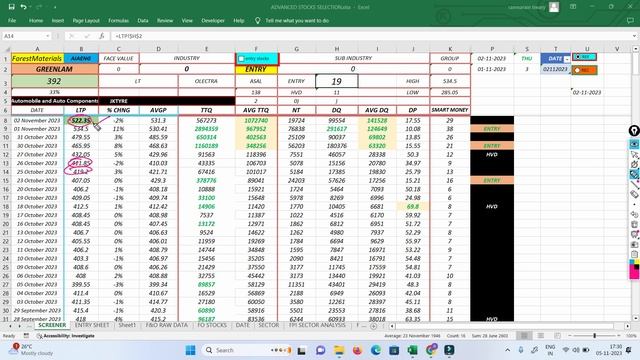The image size is (640, 360).
Task: Click scroll sheet tabs left arrow
Action: 10,326
